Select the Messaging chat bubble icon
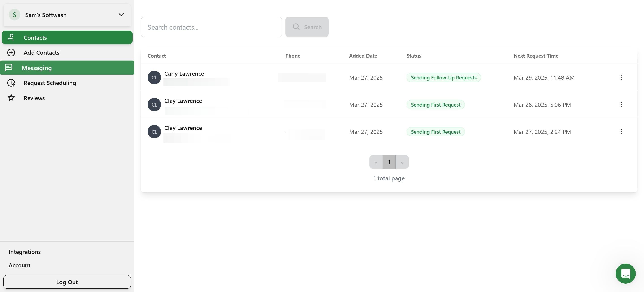 [8, 68]
